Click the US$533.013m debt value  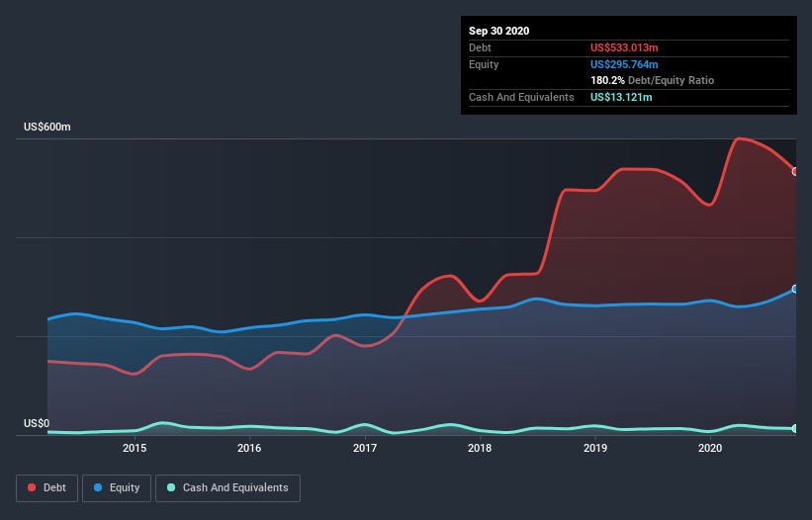(x=624, y=47)
